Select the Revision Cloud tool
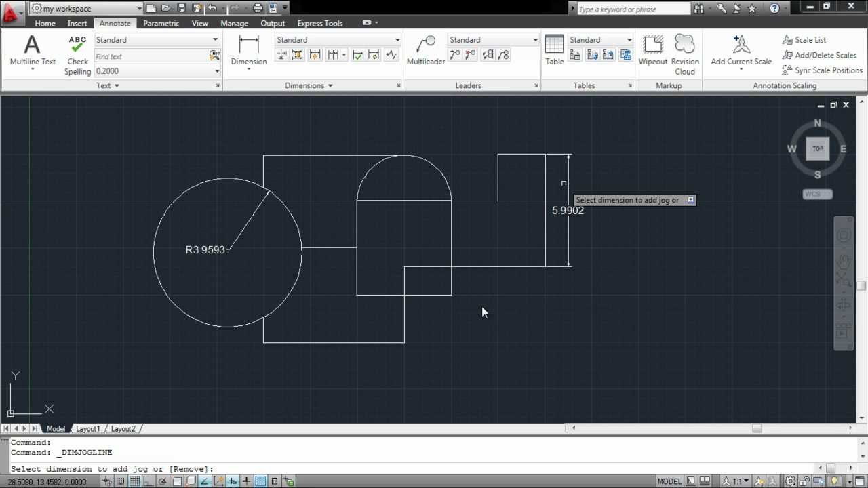This screenshot has height=488, width=868. point(685,55)
